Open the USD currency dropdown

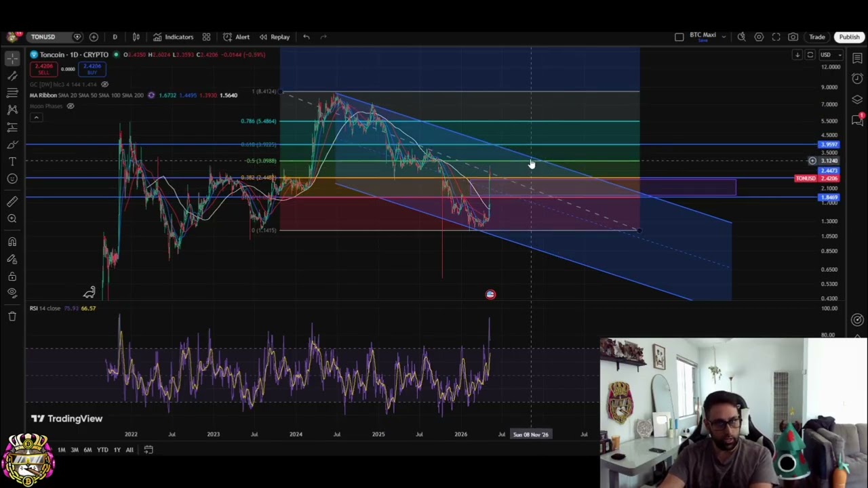pyautogui.click(x=831, y=55)
